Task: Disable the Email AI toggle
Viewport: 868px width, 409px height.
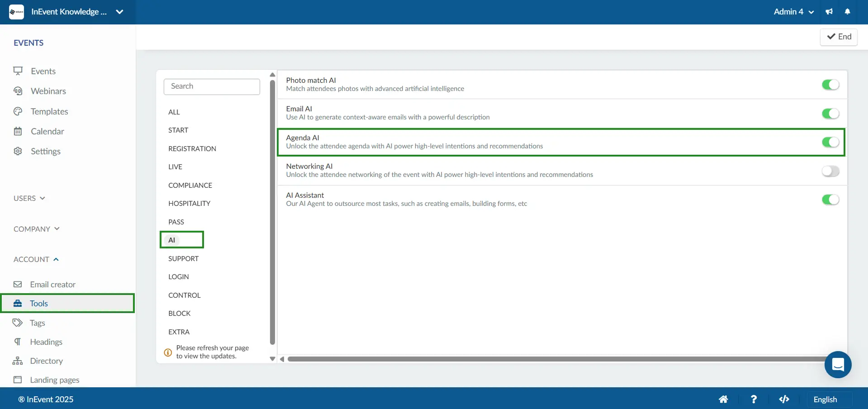Action: coord(830,114)
